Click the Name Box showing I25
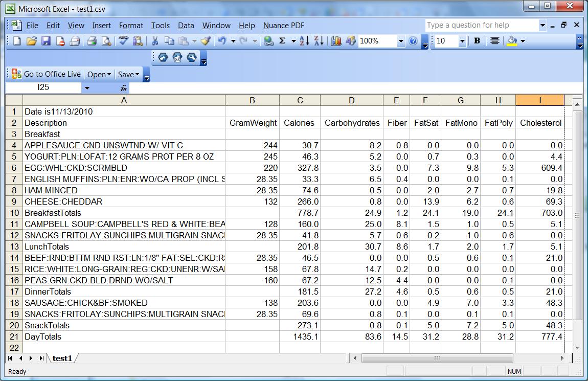Screen dimensions: 588x381 tap(43, 87)
